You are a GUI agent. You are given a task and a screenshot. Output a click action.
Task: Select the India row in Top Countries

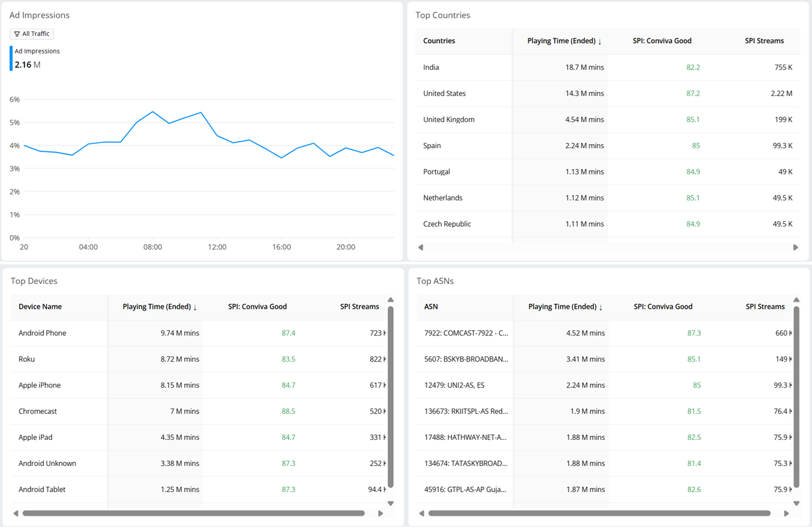pyautogui.click(x=431, y=67)
